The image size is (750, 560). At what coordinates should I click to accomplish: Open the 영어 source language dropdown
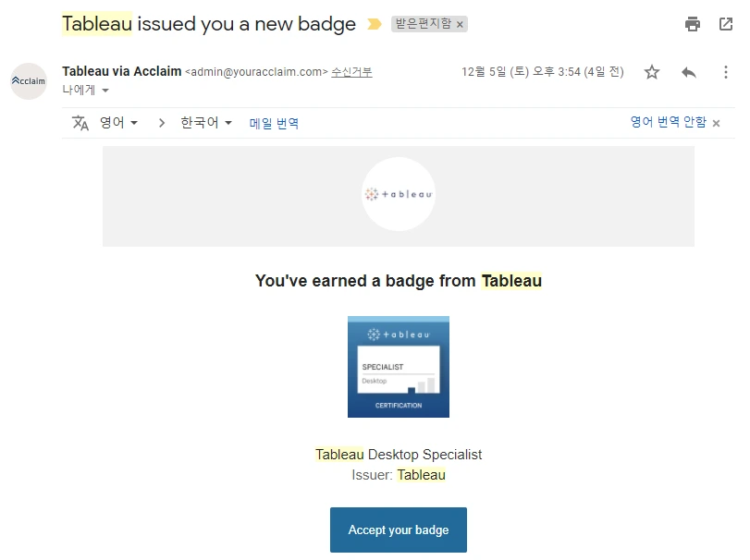(118, 123)
